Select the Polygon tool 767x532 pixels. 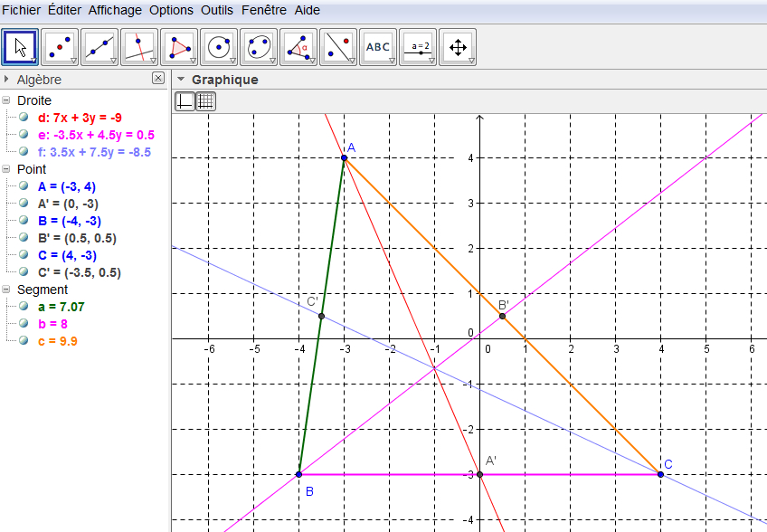pyautogui.click(x=179, y=47)
